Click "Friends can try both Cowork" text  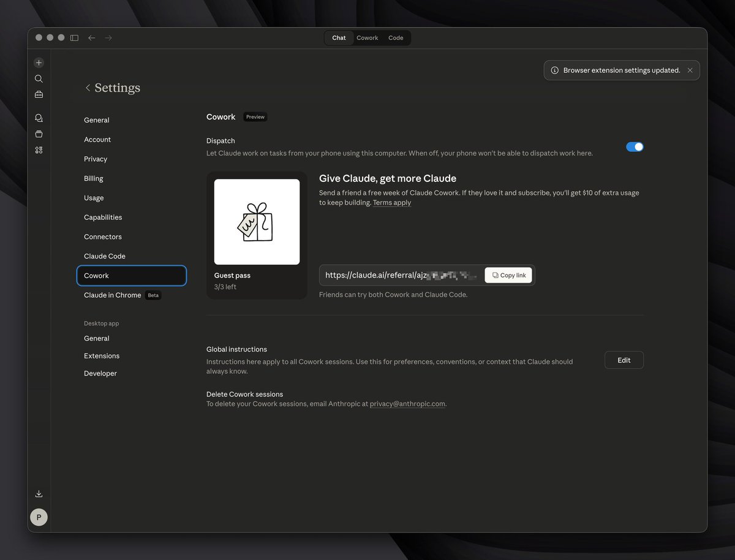[x=393, y=295]
